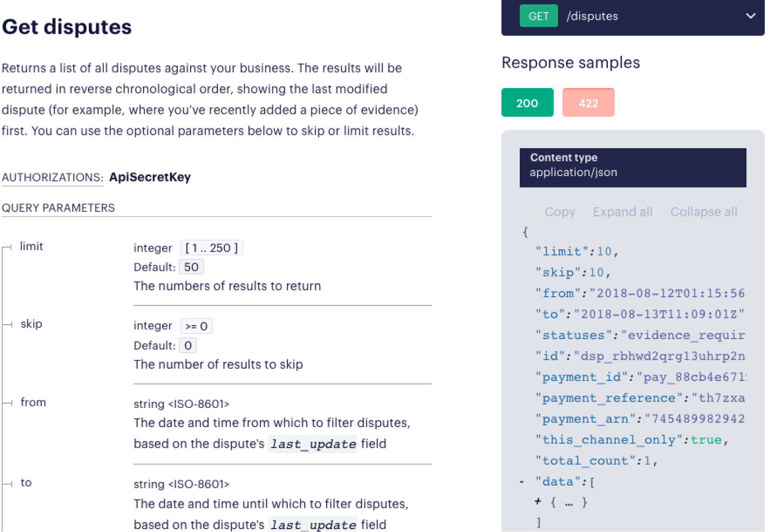Copy the JSON response sample

pos(560,212)
